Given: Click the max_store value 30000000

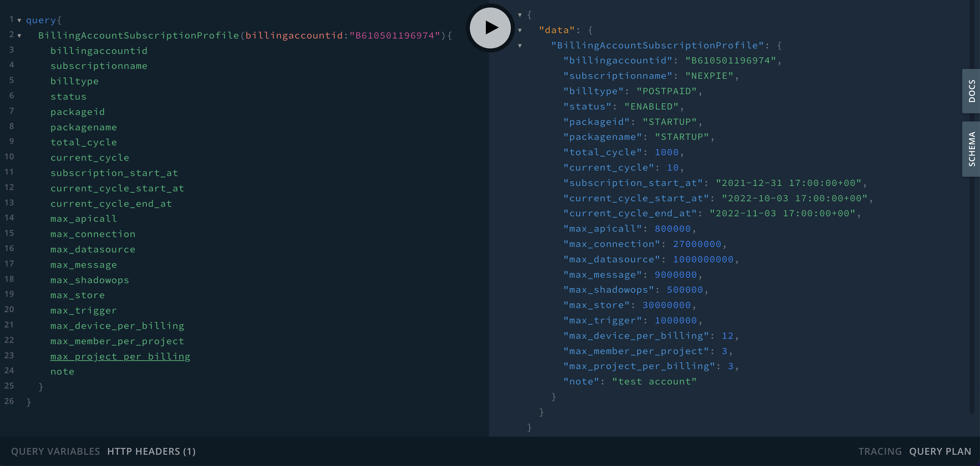Looking at the screenshot, I should pos(667,305).
